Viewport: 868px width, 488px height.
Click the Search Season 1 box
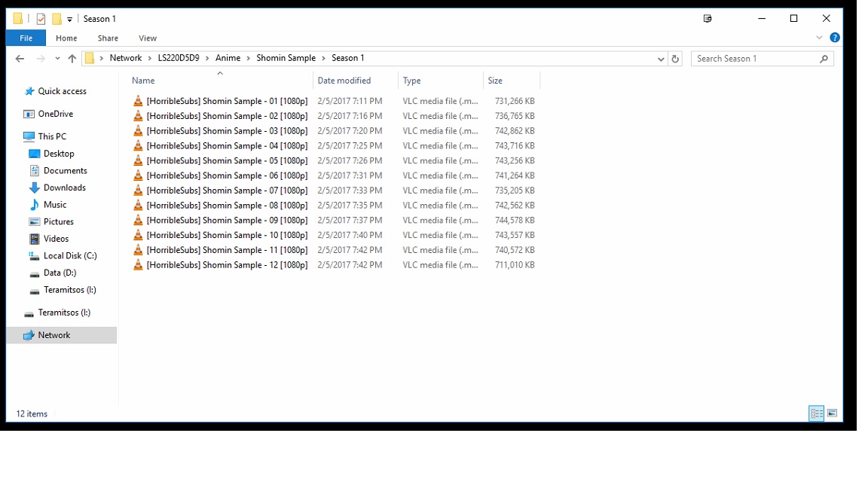[x=763, y=59]
